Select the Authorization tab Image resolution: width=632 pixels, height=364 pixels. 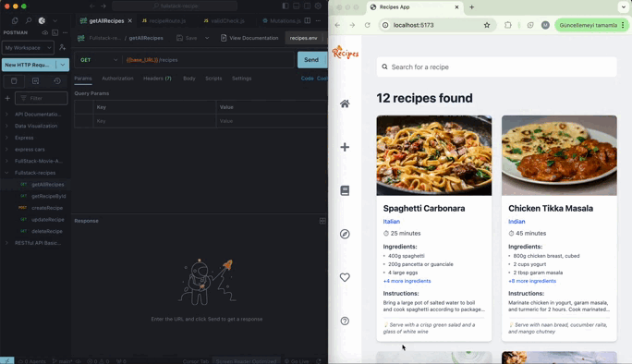point(117,79)
